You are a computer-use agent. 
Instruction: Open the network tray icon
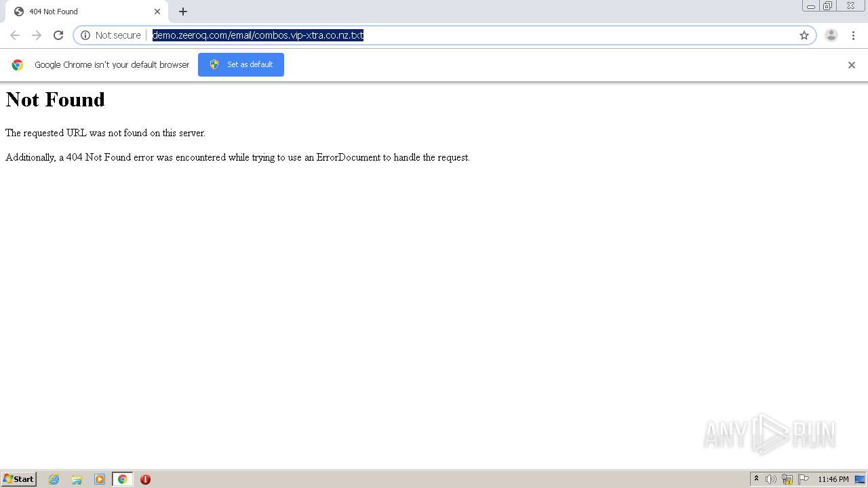click(x=787, y=479)
